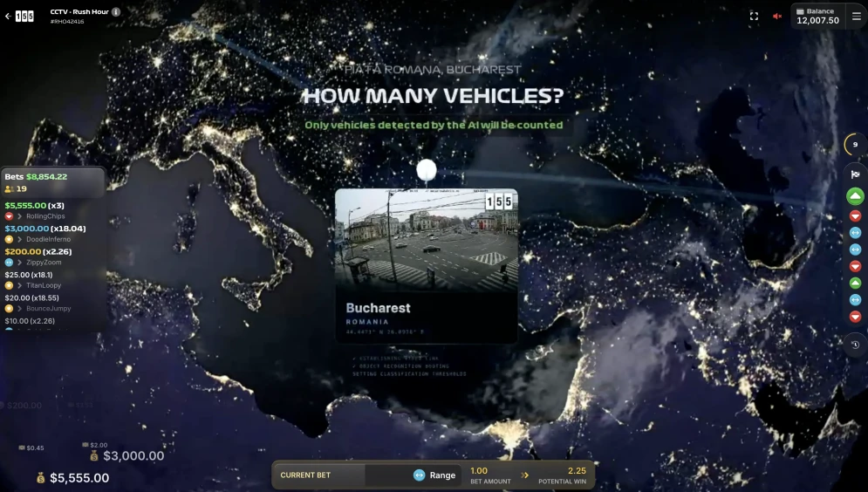Click the small $2.00 floating bet
This screenshot has width=868, height=492.
(95, 445)
